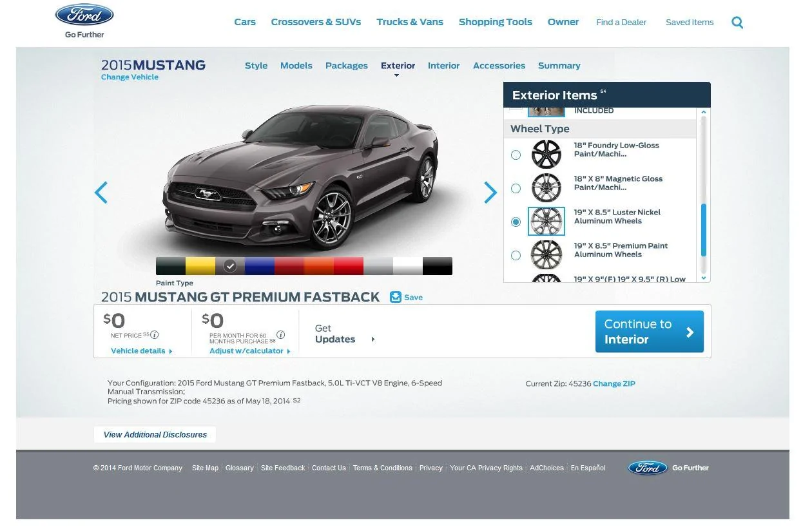Go to the Models tab
812x527 pixels.
point(296,66)
